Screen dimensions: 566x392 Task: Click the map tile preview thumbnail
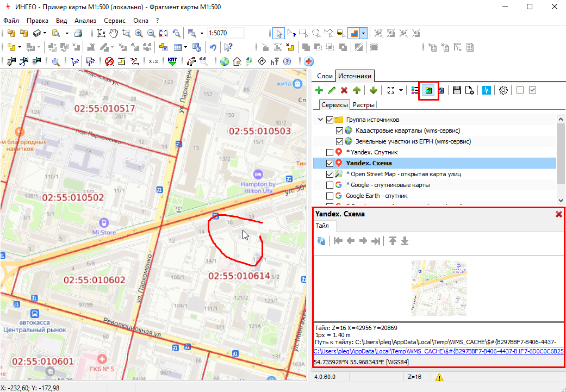(x=439, y=288)
